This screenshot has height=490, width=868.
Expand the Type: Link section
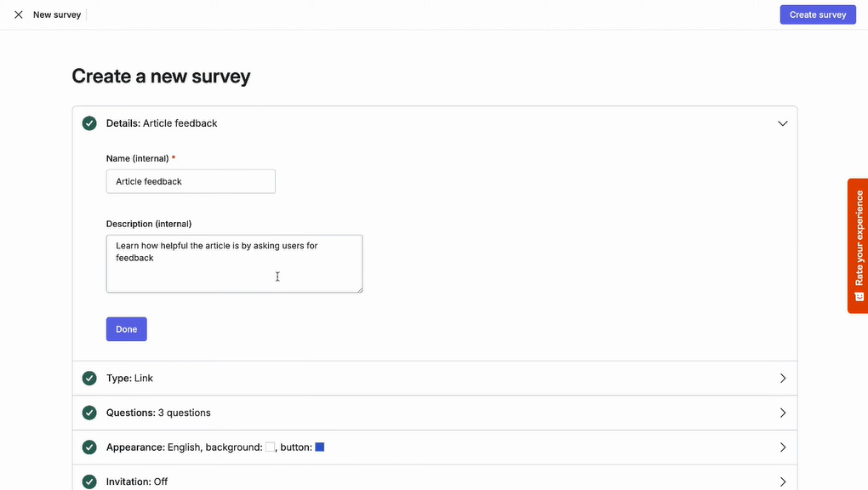click(x=782, y=378)
